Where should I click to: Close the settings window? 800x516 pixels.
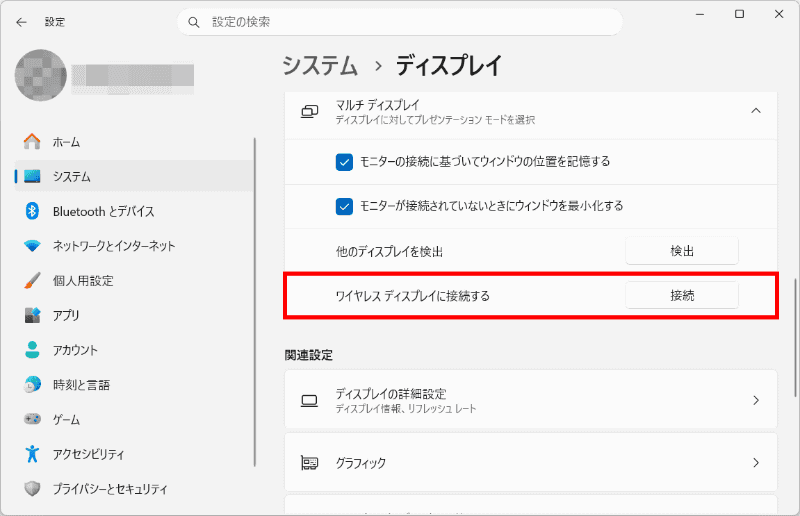click(x=779, y=14)
